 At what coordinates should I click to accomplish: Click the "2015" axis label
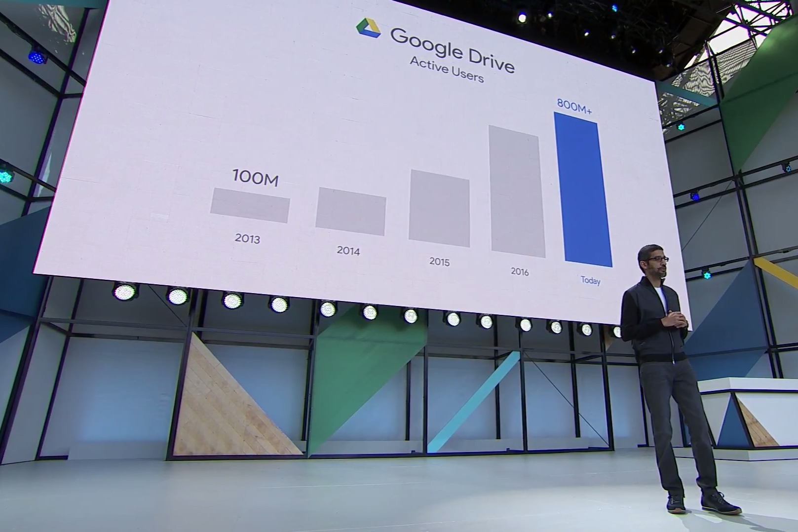pos(439,262)
